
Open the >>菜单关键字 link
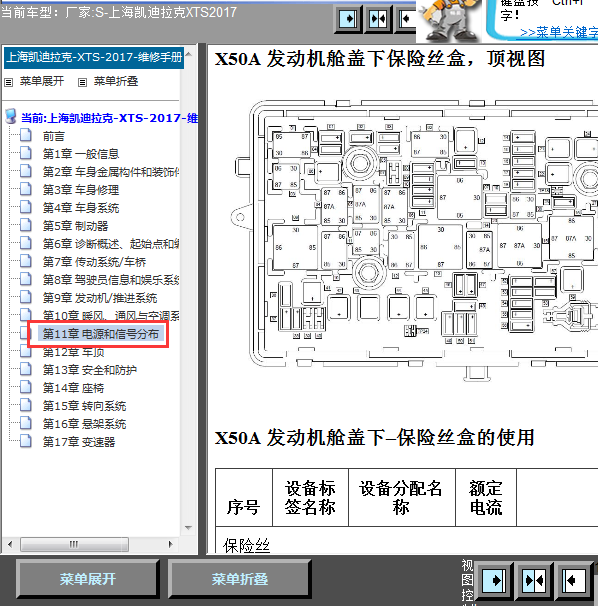click(559, 32)
